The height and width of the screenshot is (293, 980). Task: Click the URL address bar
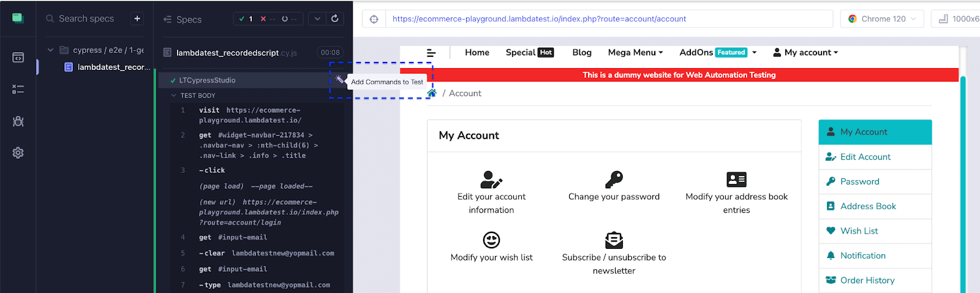point(609,19)
